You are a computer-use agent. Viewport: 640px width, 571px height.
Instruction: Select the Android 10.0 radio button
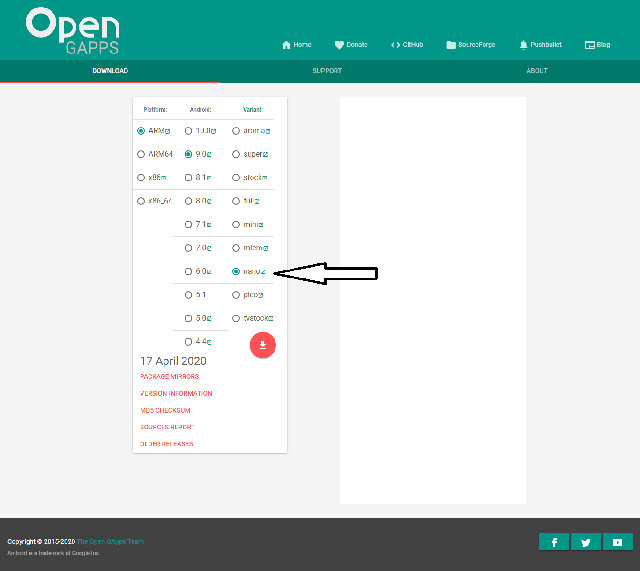coord(188,131)
